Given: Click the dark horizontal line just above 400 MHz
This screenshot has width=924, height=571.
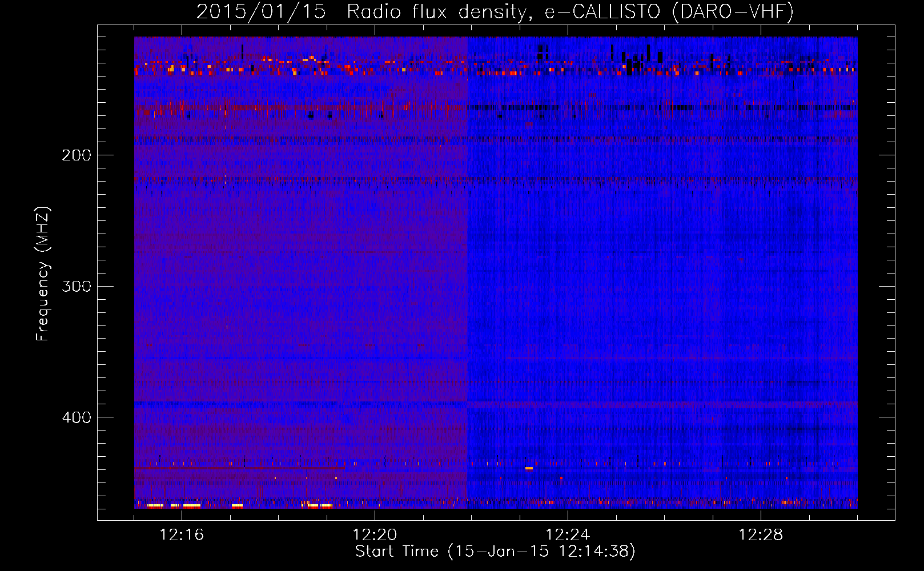Looking at the screenshot, I should pos(297,403).
